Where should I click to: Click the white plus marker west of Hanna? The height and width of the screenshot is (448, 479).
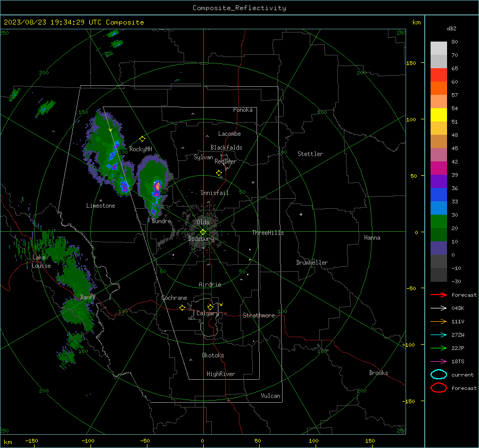[x=301, y=214]
